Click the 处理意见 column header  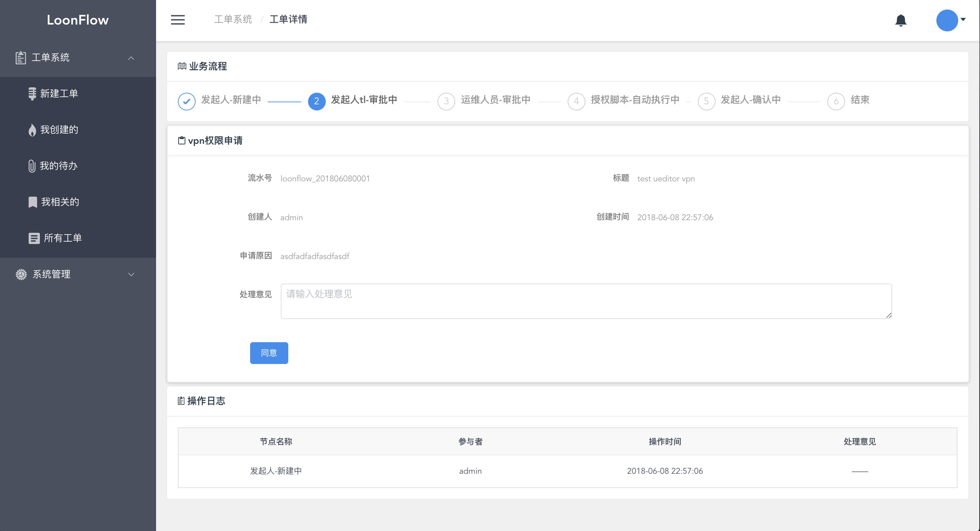point(859,442)
